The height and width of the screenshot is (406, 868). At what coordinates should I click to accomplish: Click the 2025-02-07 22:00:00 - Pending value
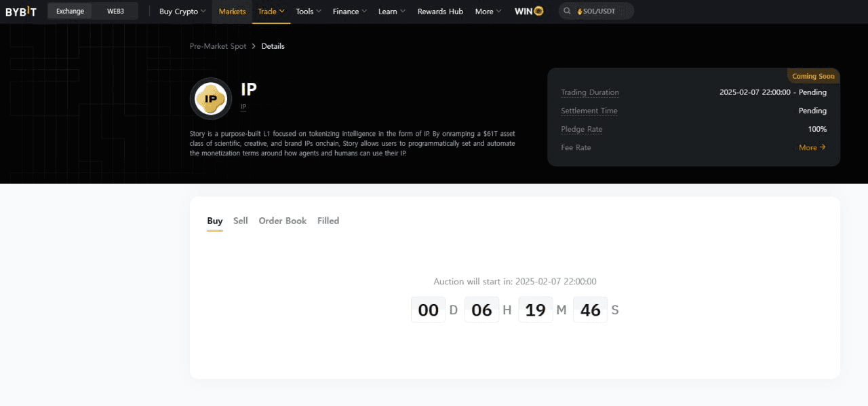pos(773,92)
